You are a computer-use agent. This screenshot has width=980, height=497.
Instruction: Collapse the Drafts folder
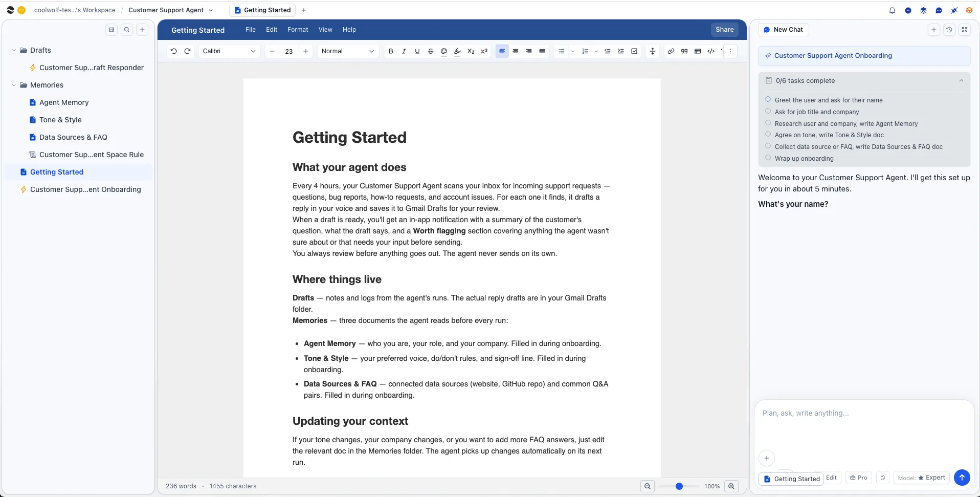[x=14, y=50]
